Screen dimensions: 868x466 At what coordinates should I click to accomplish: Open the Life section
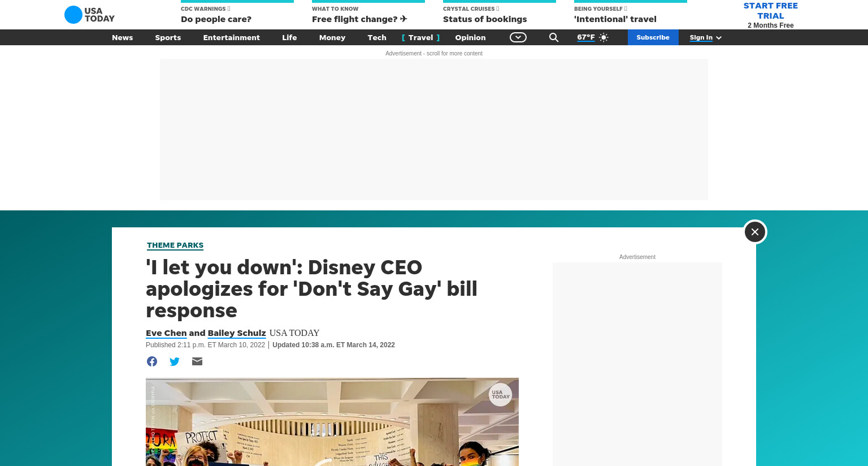289,37
